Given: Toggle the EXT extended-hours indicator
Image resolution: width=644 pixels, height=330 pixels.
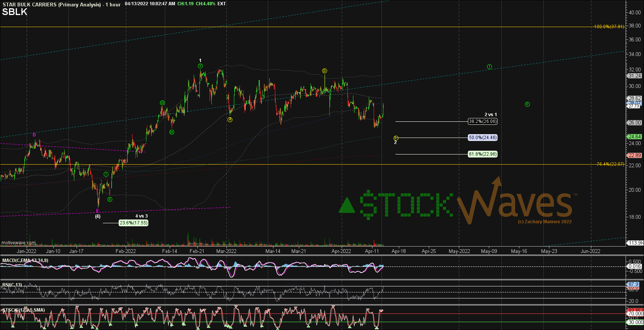Looking at the screenshot, I should pos(222,4).
